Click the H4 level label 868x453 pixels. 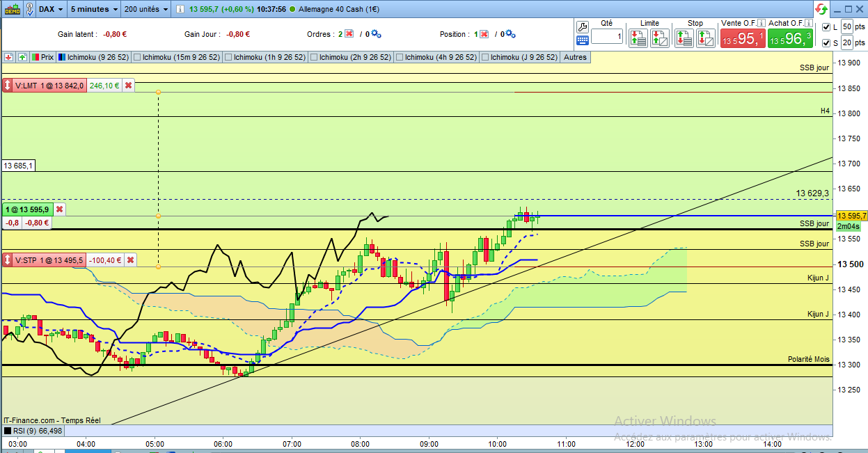pos(825,111)
